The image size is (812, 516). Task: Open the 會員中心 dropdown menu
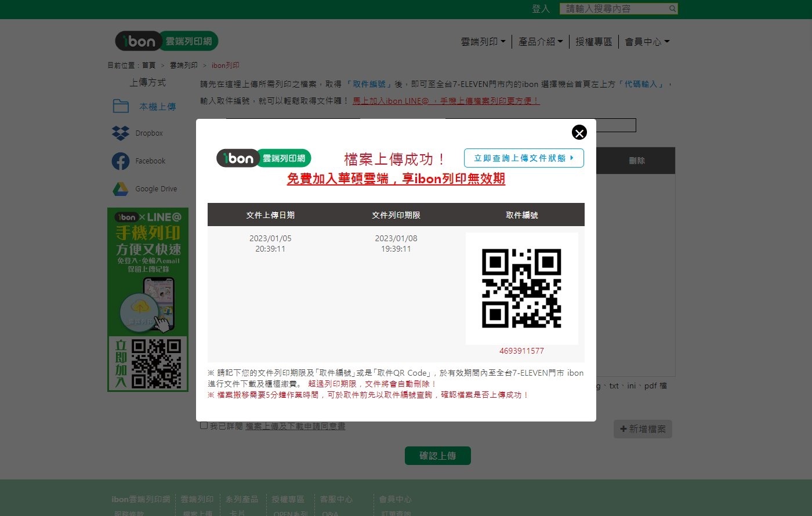click(x=647, y=42)
